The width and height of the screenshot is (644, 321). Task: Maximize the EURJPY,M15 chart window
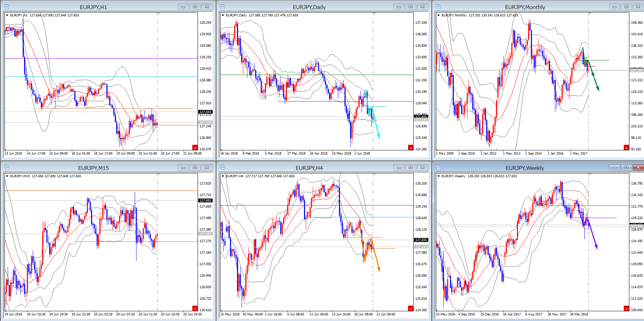click(x=195, y=167)
